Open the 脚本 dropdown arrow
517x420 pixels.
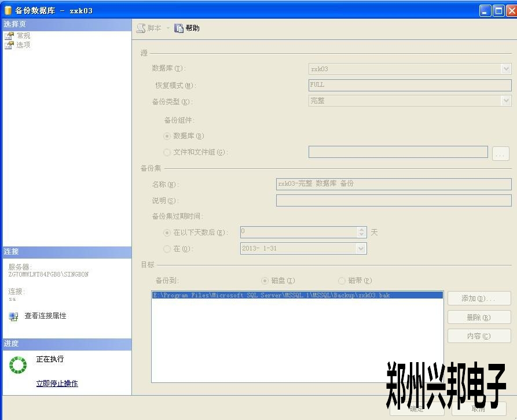point(168,28)
